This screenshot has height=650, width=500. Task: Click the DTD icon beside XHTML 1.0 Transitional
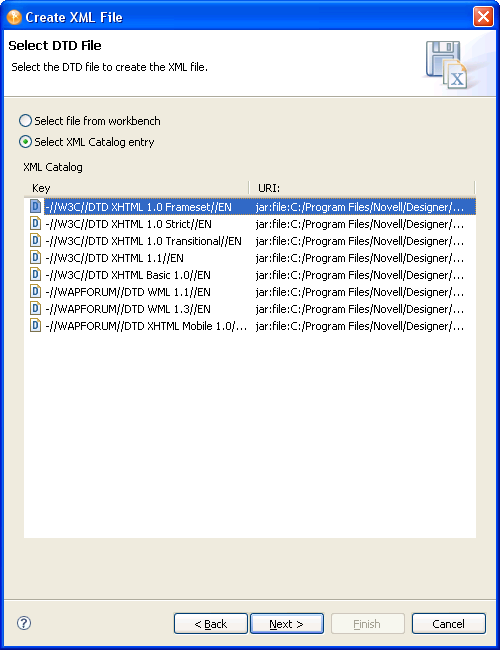(x=36, y=240)
